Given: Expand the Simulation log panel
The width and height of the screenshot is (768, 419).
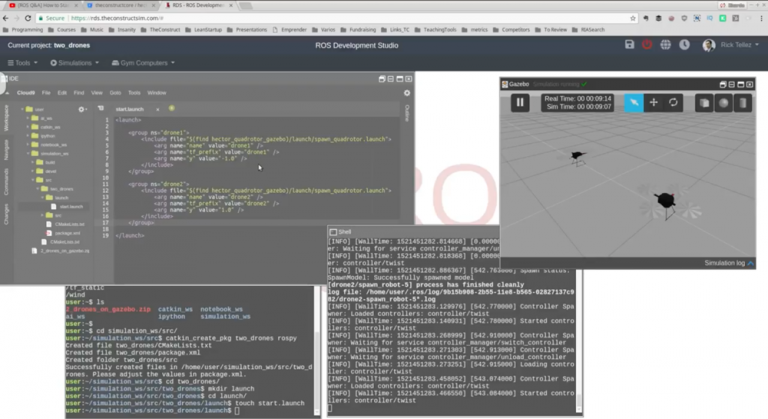Looking at the screenshot, I should click(729, 263).
